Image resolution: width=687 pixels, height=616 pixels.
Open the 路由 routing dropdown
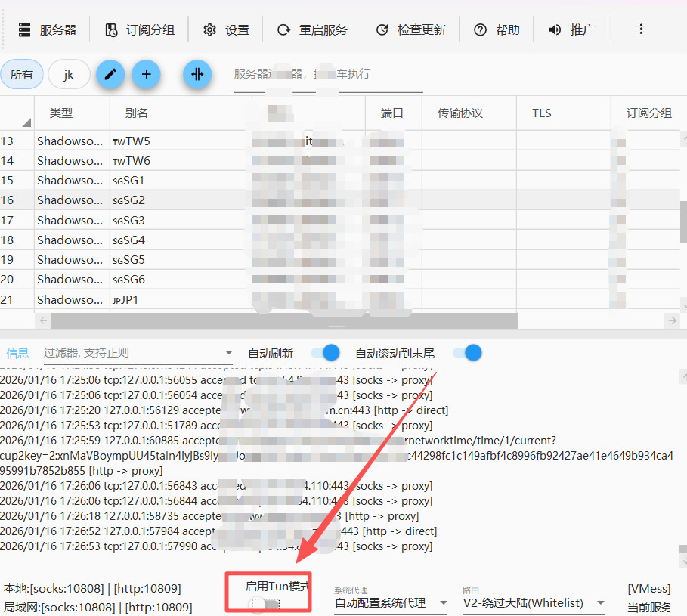[x=534, y=603]
